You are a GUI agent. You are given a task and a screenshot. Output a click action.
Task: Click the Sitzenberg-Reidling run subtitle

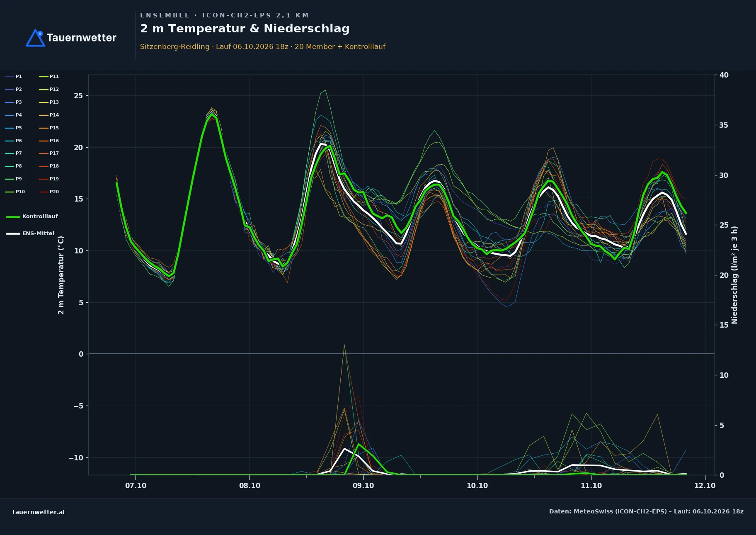click(x=263, y=46)
